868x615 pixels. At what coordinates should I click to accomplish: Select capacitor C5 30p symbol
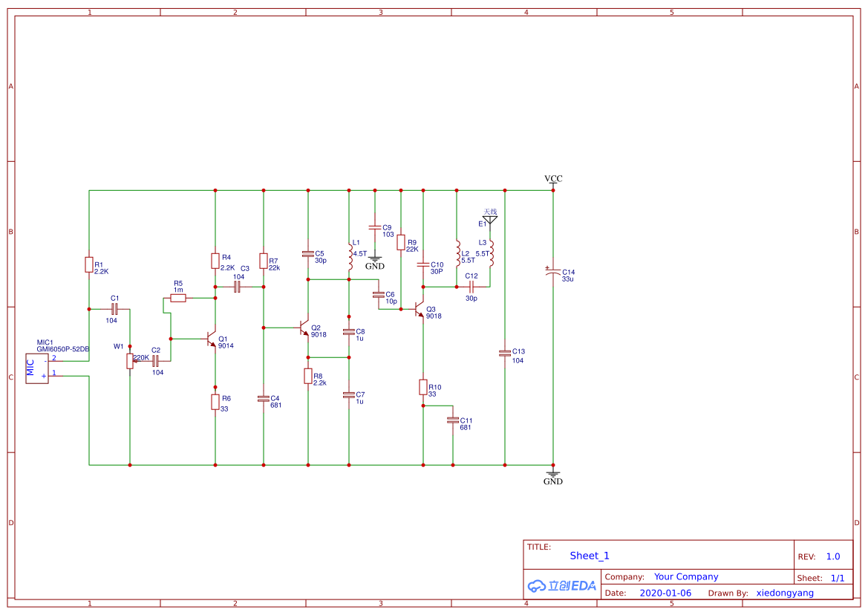point(308,253)
